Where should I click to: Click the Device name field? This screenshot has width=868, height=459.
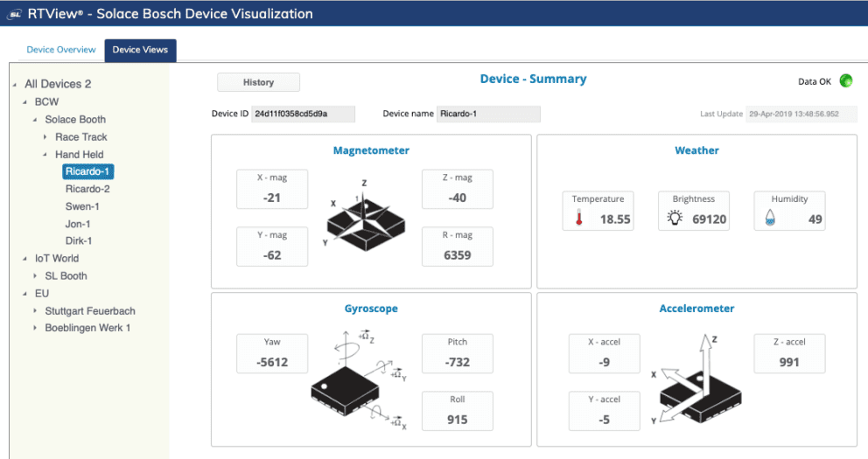pyautogui.click(x=488, y=114)
